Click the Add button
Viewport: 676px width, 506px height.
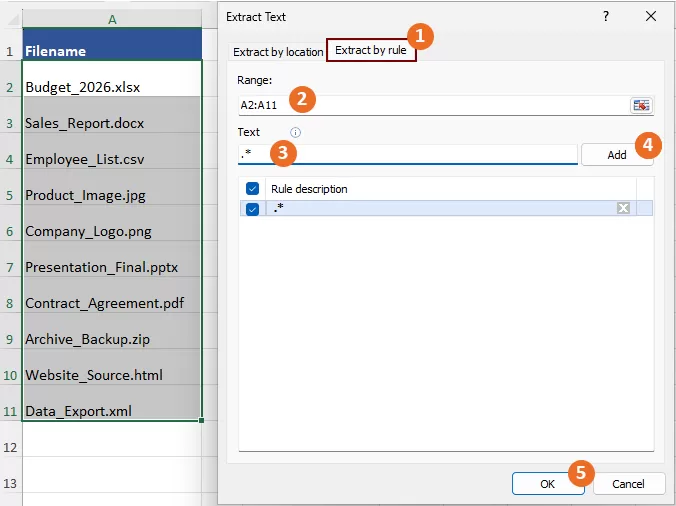(x=617, y=155)
